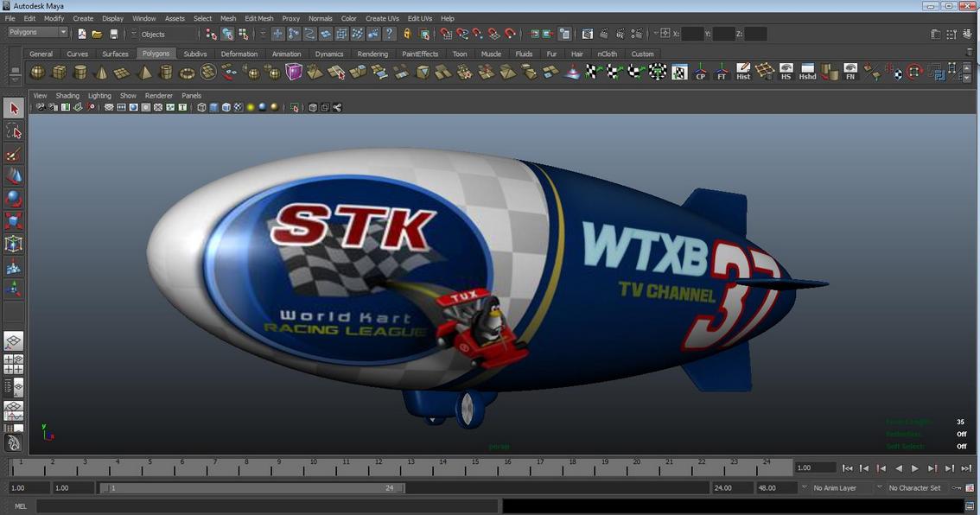Click the time range slider bar
980x515 pixels.
click(x=251, y=488)
